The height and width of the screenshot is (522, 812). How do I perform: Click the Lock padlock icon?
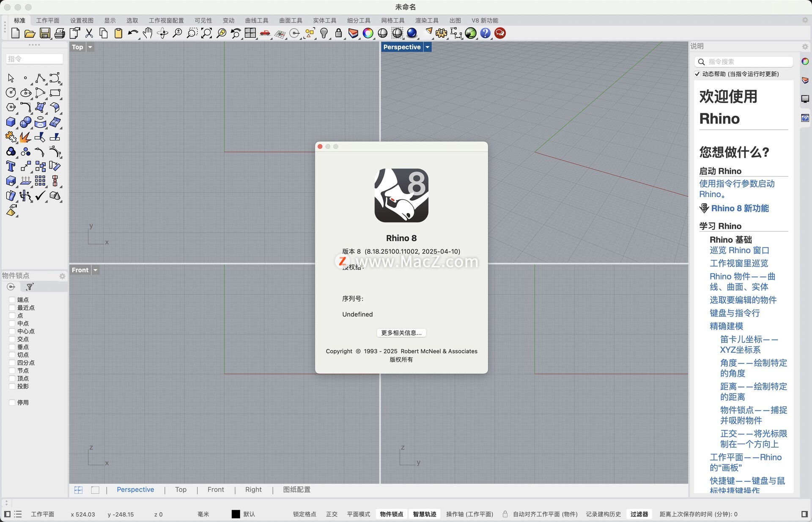[x=338, y=33]
